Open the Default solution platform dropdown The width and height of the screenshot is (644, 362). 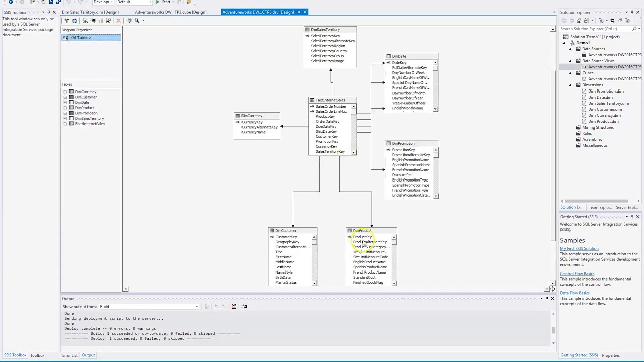[134, 2]
